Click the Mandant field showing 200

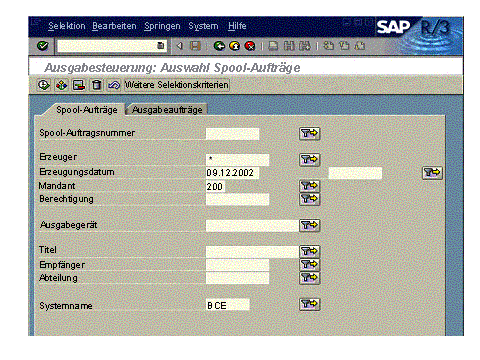[x=215, y=186]
